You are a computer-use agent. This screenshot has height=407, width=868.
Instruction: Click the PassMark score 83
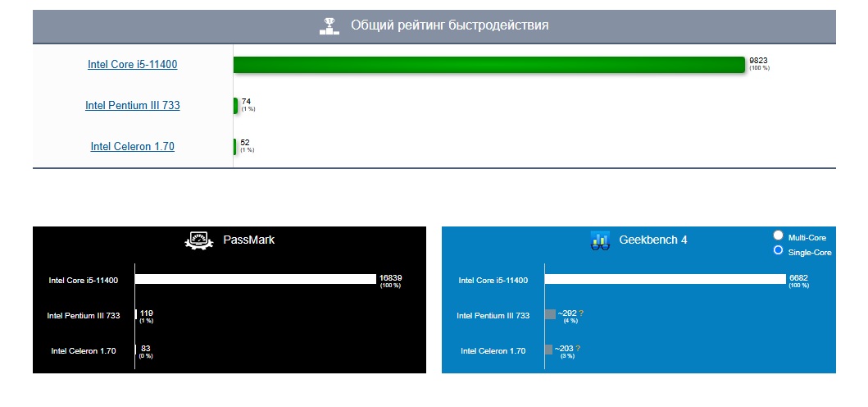tap(146, 348)
